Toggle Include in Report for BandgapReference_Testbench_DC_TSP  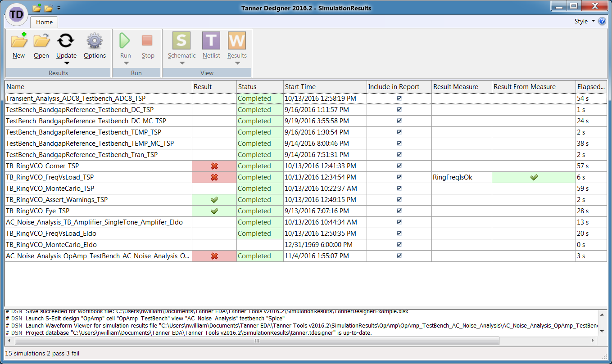coord(399,110)
